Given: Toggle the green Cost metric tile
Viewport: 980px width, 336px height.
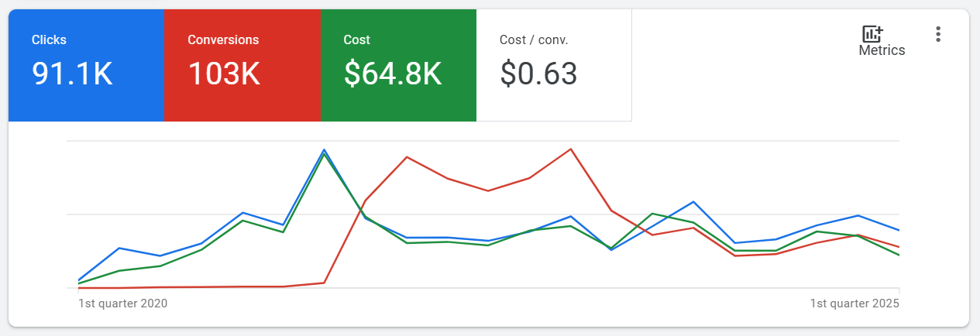Looking at the screenshot, I should point(398,66).
